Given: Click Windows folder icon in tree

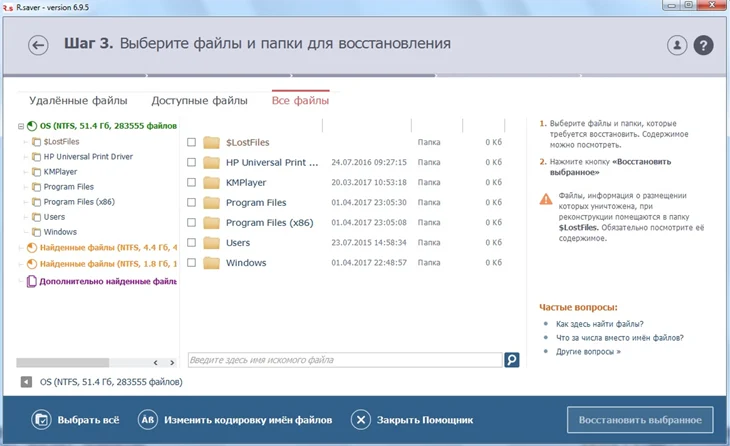Looking at the screenshot, I should (36, 232).
